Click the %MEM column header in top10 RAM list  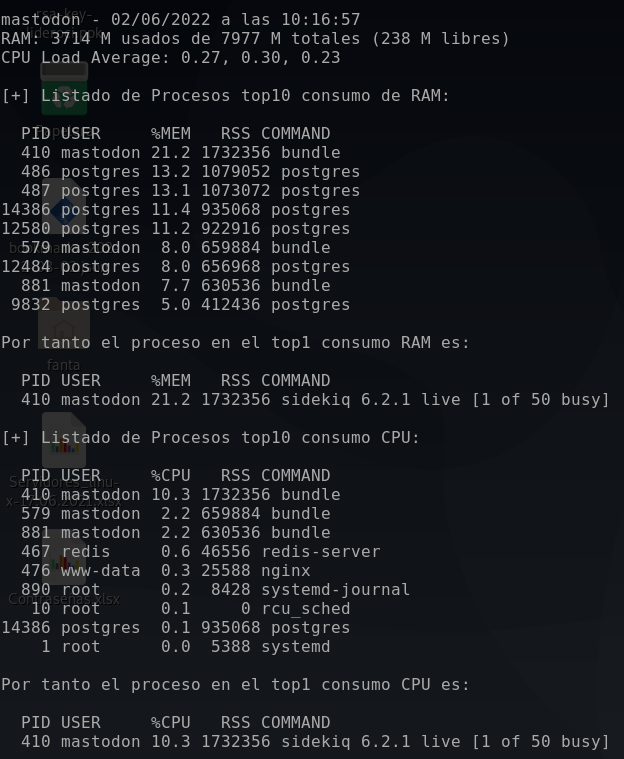pyautogui.click(x=170, y=134)
